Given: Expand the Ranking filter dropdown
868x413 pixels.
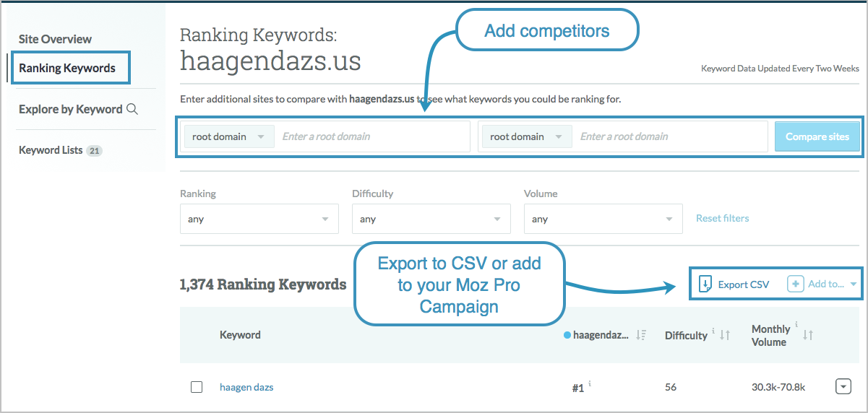Looking at the screenshot, I should pyautogui.click(x=259, y=219).
